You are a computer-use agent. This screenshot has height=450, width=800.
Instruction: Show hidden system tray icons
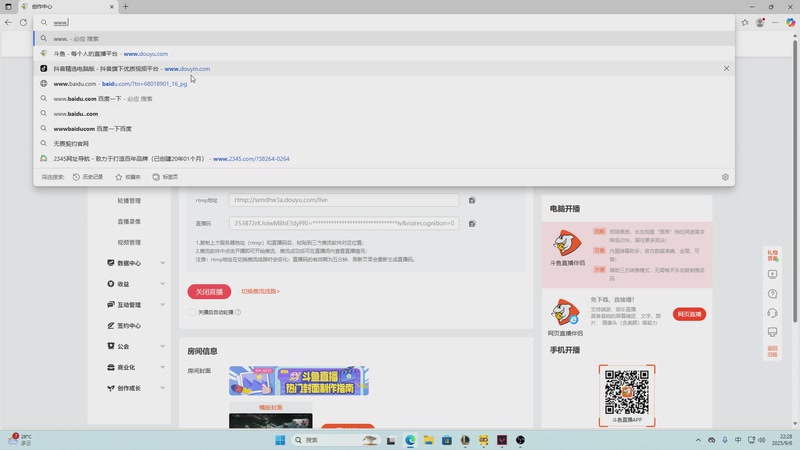[x=697, y=440]
